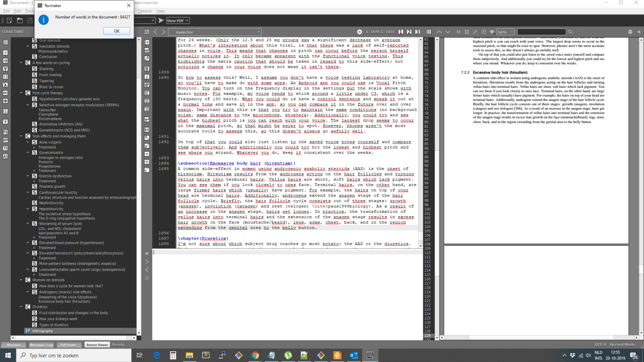
Task: Open the Edit menu
Action: point(17,11)
